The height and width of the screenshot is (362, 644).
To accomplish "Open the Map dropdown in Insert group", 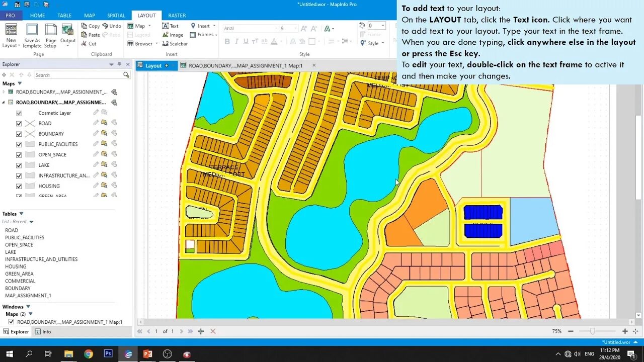I will [139, 26].
